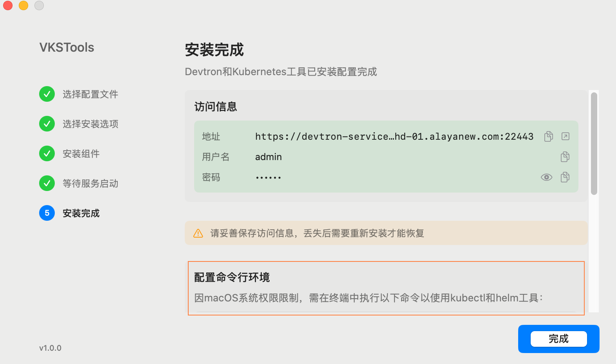Open the address in external browser
Screen dimensions: 616x364
tap(565, 136)
